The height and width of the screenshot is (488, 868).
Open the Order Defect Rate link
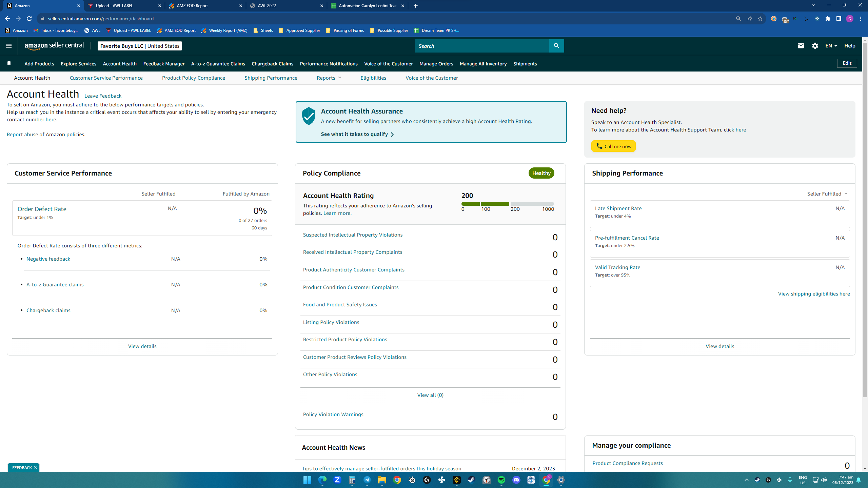pos(42,209)
